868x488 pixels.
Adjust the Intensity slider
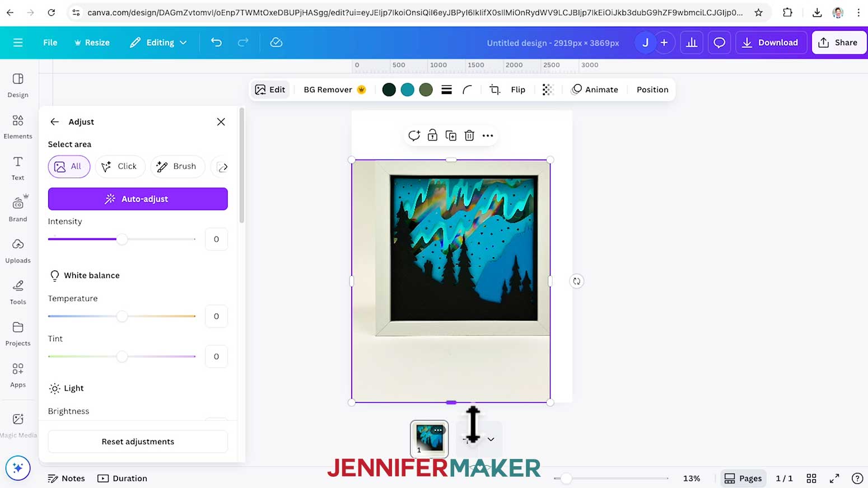(122, 239)
